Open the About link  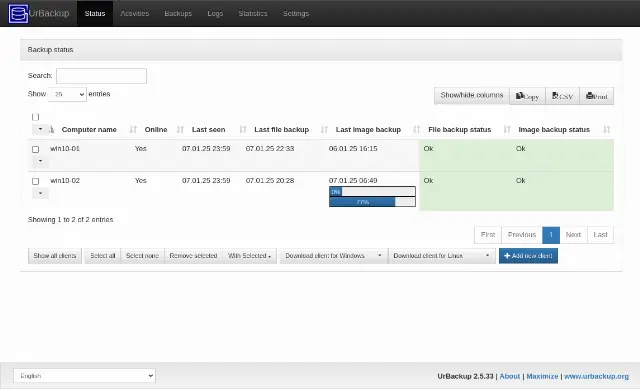coord(510,376)
